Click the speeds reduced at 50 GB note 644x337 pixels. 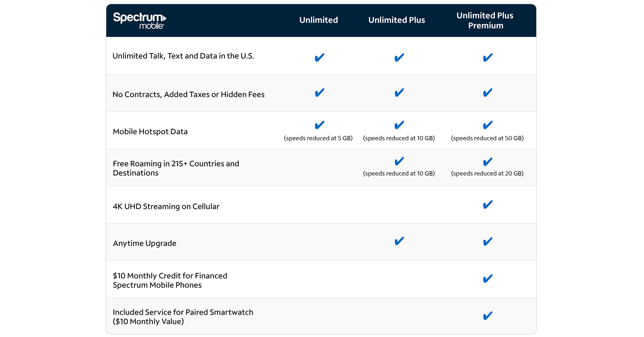[x=487, y=138]
